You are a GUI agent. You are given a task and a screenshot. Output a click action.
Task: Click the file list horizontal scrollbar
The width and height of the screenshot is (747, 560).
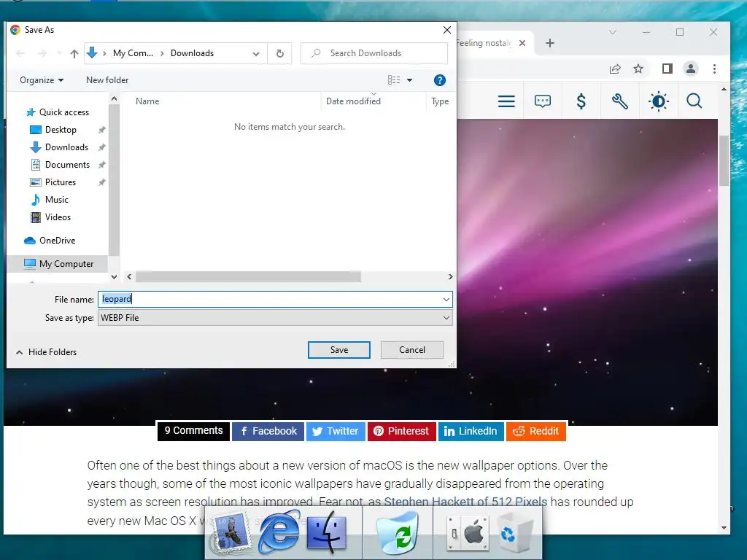click(248, 276)
